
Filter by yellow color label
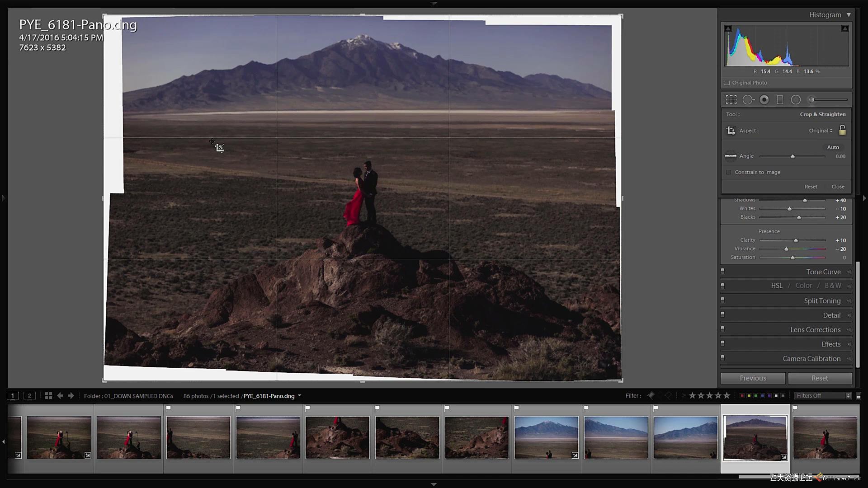point(749,396)
